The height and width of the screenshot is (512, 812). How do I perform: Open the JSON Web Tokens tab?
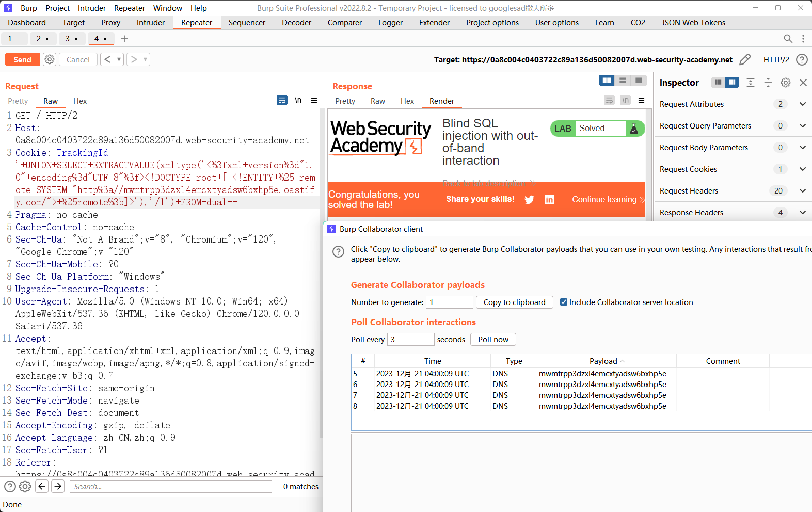[x=693, y=23]
